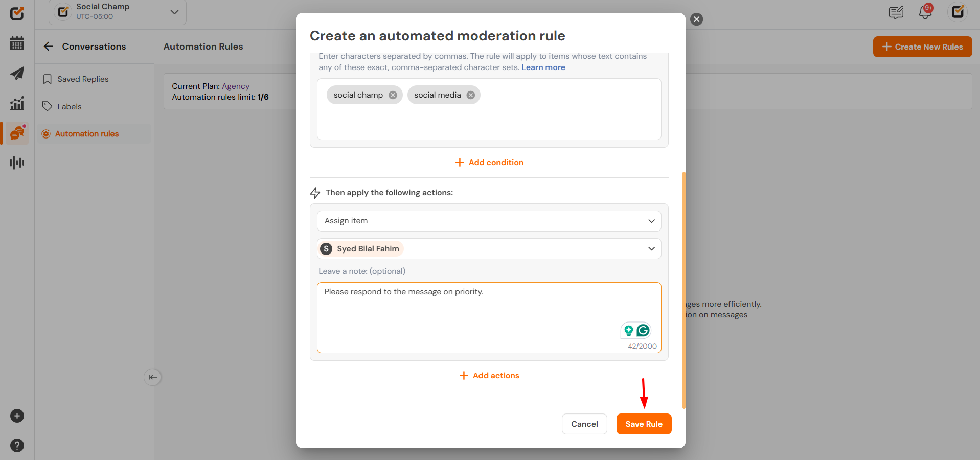Open the compose notes icon in top bar
Image resolution: width=980 pixels, height=460 pixels.
click(x=896, y=12)
